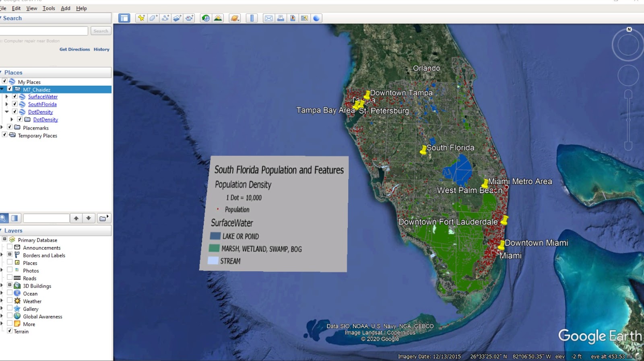Open the Tools menu
The width and height of the screenshot is (644, 361).
click(49, 8)
